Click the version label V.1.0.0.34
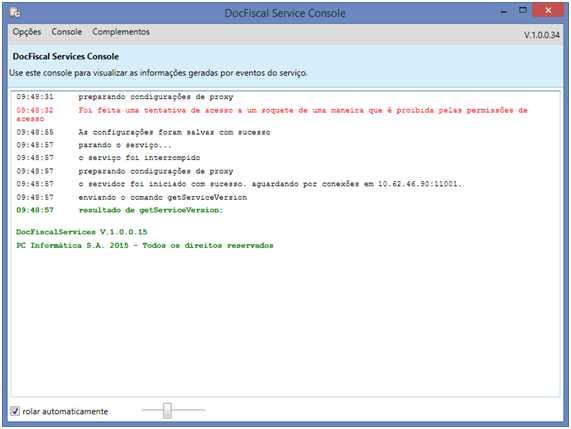 coord(542,35)
